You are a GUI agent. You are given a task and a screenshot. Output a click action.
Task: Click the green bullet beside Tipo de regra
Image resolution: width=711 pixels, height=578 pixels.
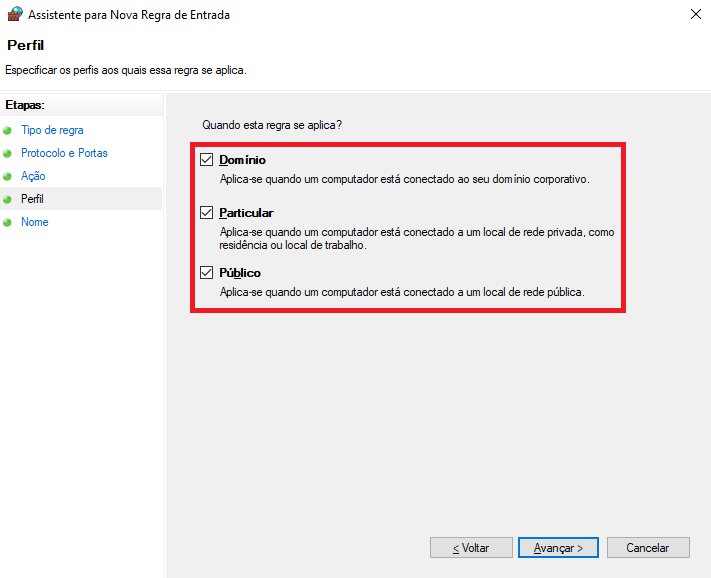click(7, 131)
